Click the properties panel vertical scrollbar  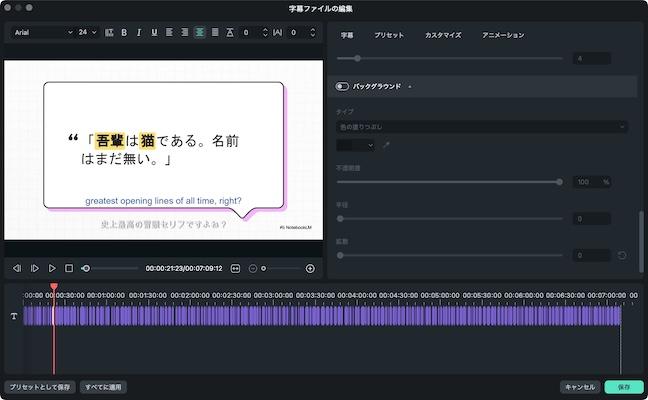click(x=641, y=242)
